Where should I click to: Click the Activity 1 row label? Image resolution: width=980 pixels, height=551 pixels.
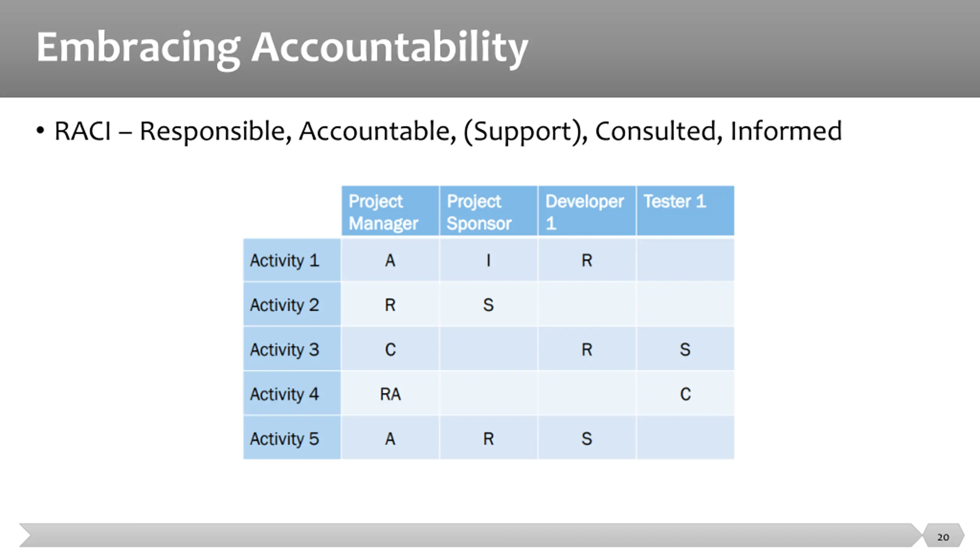click(292, 260)
